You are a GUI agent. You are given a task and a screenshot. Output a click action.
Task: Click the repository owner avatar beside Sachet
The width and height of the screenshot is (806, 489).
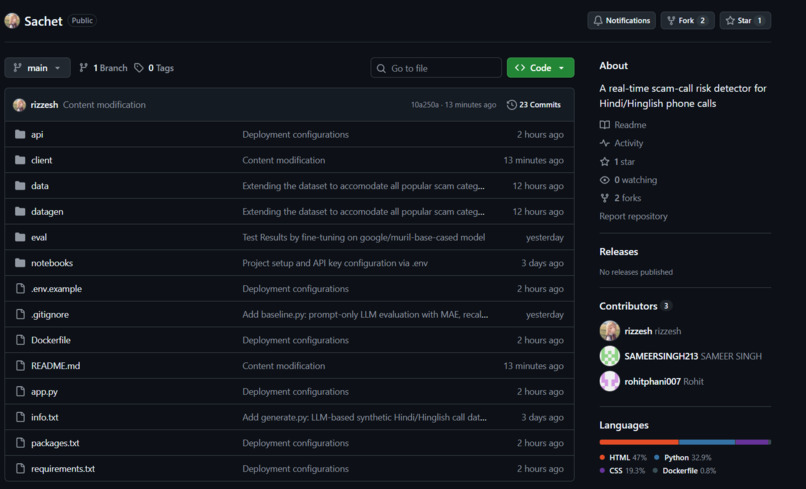(12, 21)
